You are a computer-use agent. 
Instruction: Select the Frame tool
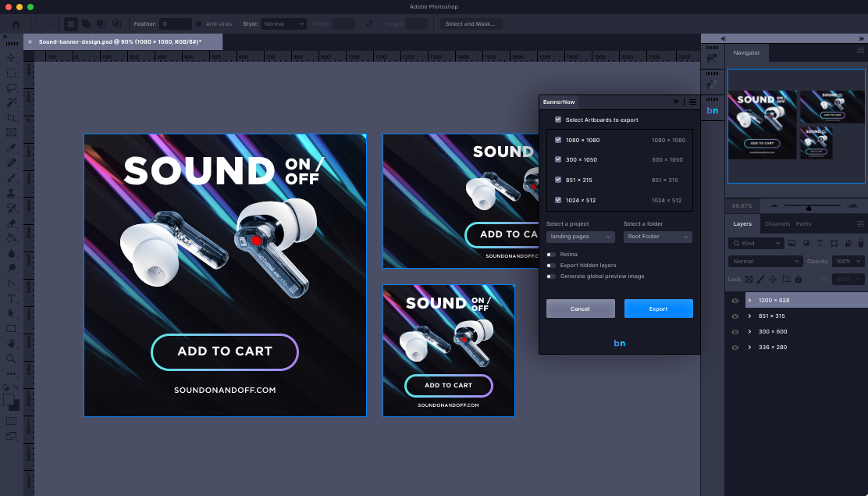11,133
